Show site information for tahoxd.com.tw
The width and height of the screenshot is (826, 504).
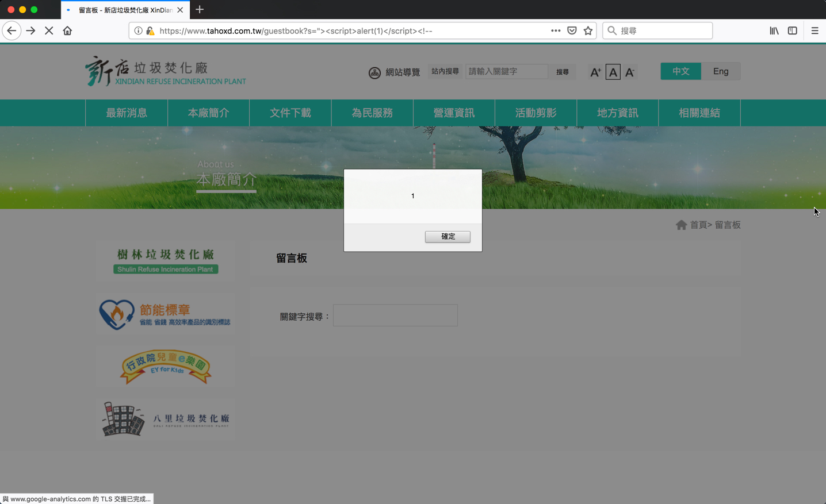pyautogui.click(x=138, y=31)
